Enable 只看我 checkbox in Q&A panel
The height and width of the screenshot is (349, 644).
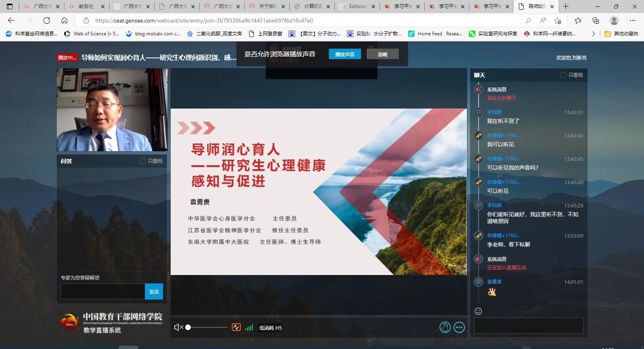[x=142, y=161]
